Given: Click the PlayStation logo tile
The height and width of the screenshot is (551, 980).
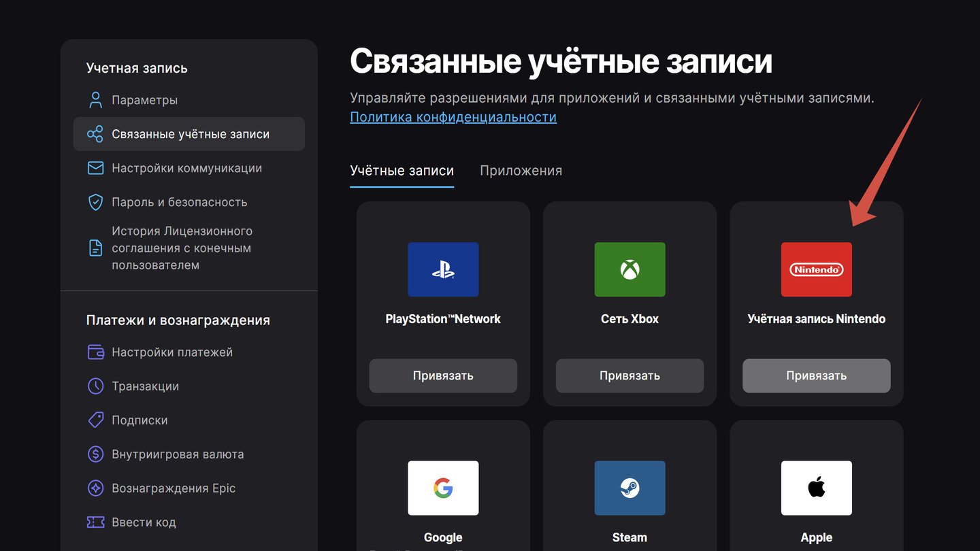Looking at the screenshot, I should pos(443,269).
